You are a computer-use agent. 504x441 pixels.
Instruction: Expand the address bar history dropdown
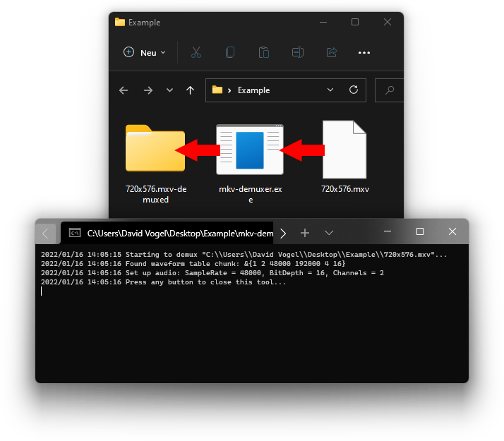[330, 90]
